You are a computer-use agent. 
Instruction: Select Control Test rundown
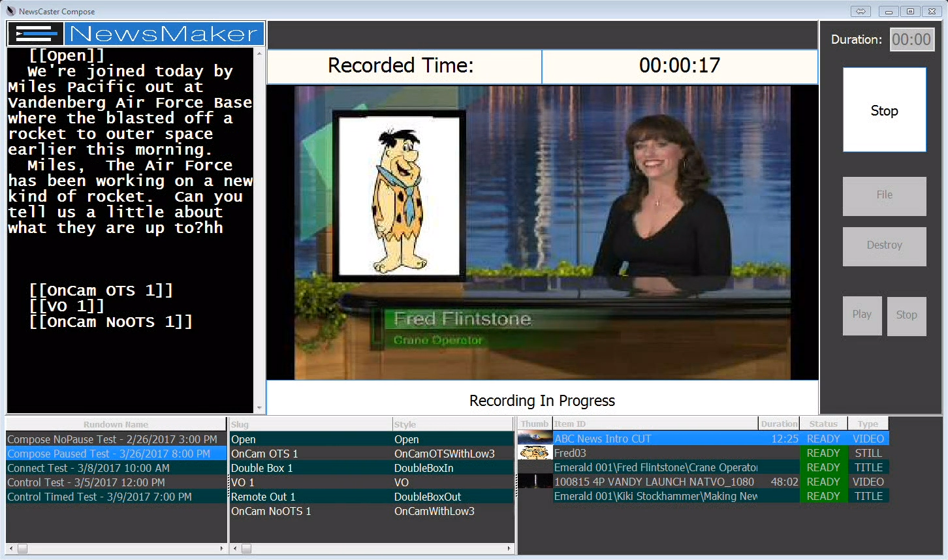coord(116,482)
